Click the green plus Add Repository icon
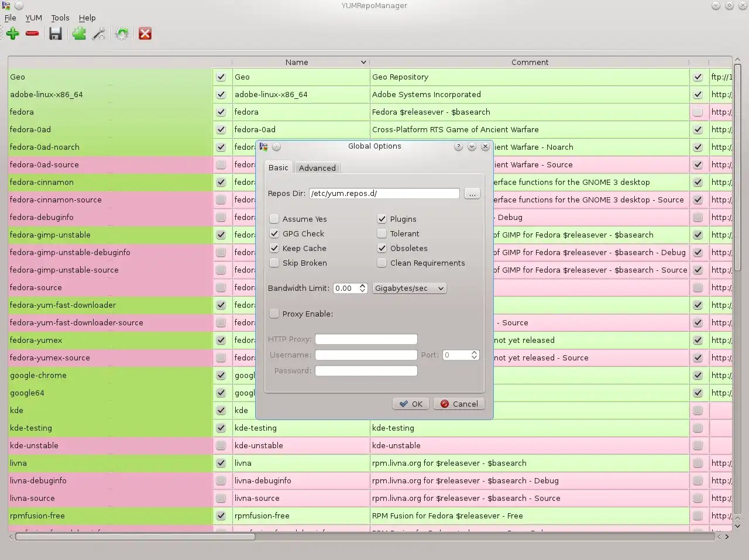Viewport: 749px width, 560px height. tap(13, 34)
